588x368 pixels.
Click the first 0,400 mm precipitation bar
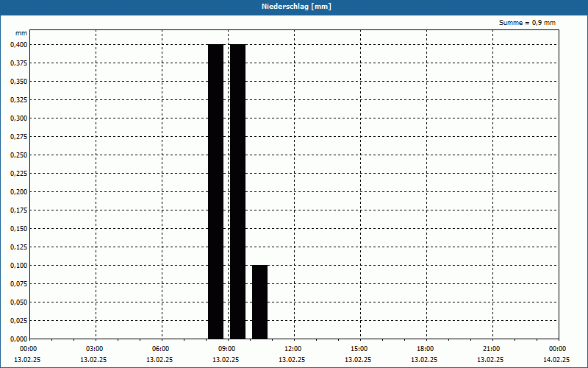point(216,191)
